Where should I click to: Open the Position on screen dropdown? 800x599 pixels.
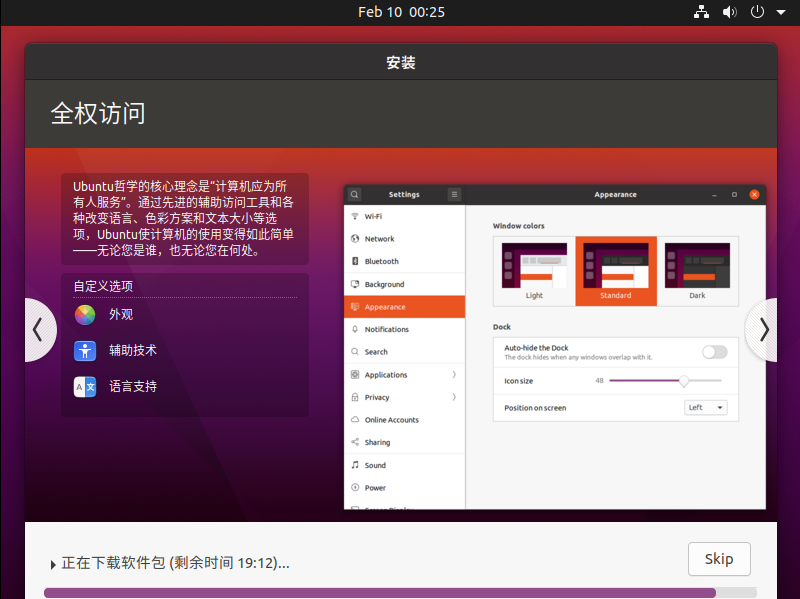[x=705, y=407]
